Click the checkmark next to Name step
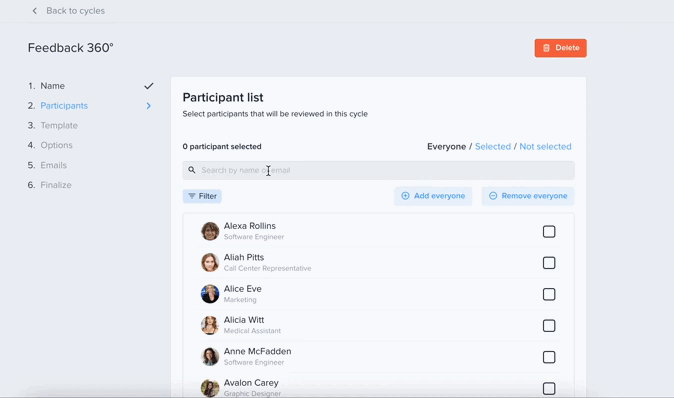The width and height of the screenshot is (674, 398). tap(149, 86)
